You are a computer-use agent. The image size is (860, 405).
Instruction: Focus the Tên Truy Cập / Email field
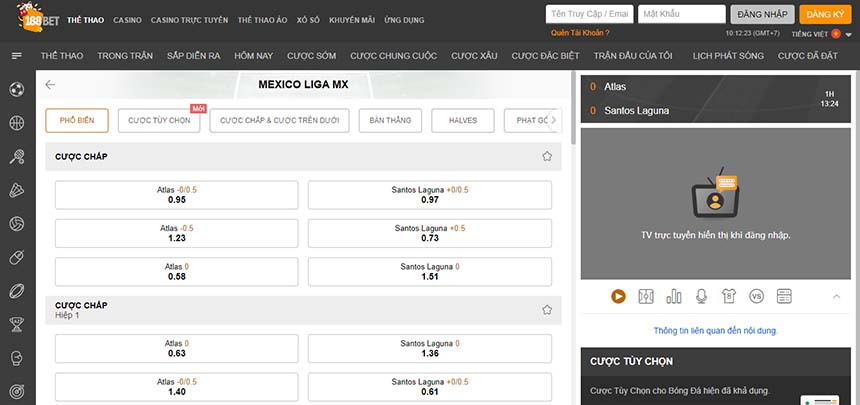(x=590, y=14)
